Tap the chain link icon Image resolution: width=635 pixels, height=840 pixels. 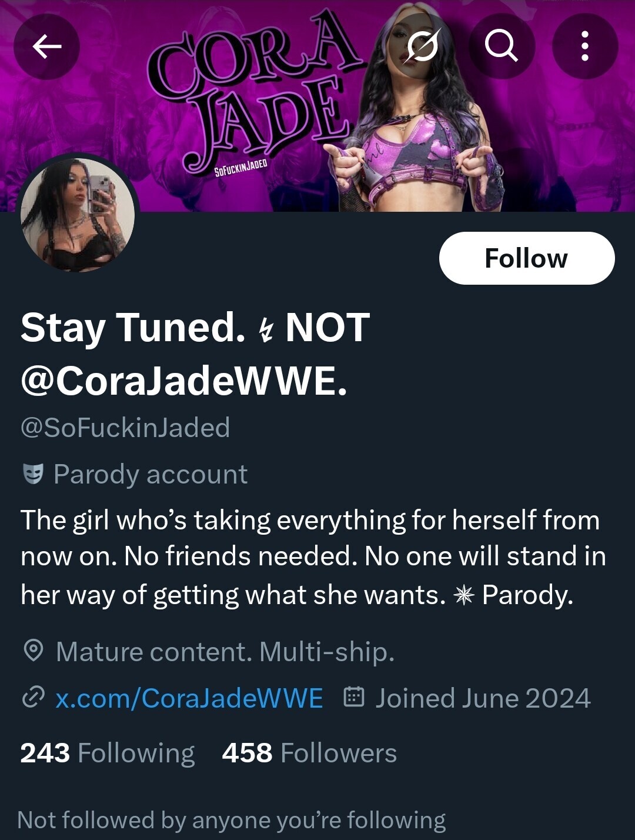tap(33, 698)
